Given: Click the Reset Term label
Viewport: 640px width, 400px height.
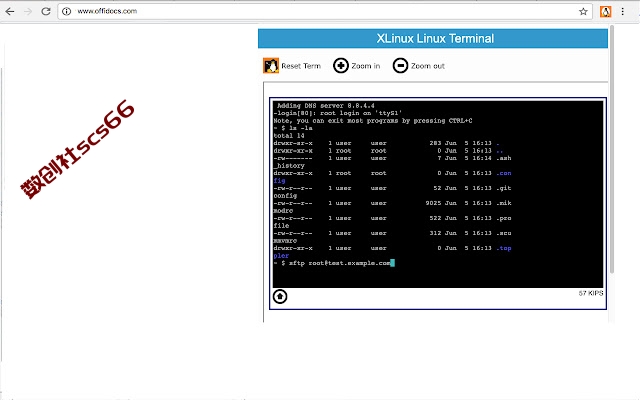Looking at the screenshot, I should [301, 66].
